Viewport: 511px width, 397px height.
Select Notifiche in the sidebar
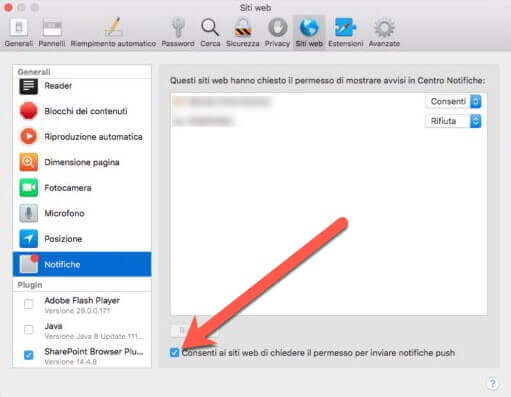coord(82,264)
